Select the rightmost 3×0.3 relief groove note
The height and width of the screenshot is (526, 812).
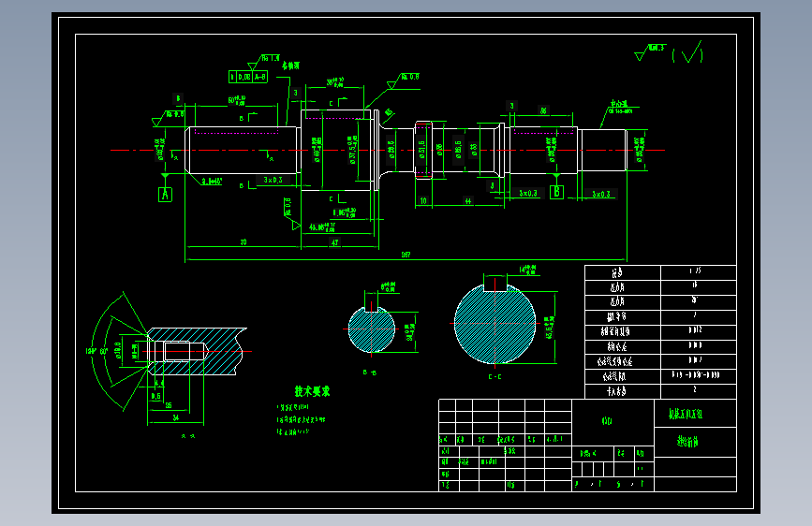pyautogui.click(x=601, y=195)
